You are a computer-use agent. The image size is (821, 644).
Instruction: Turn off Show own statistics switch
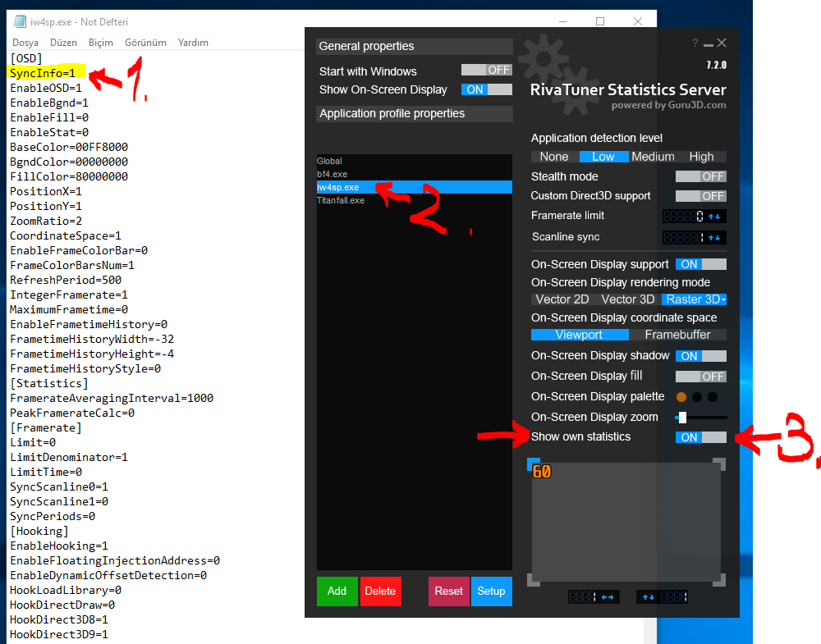coord(700,437)
